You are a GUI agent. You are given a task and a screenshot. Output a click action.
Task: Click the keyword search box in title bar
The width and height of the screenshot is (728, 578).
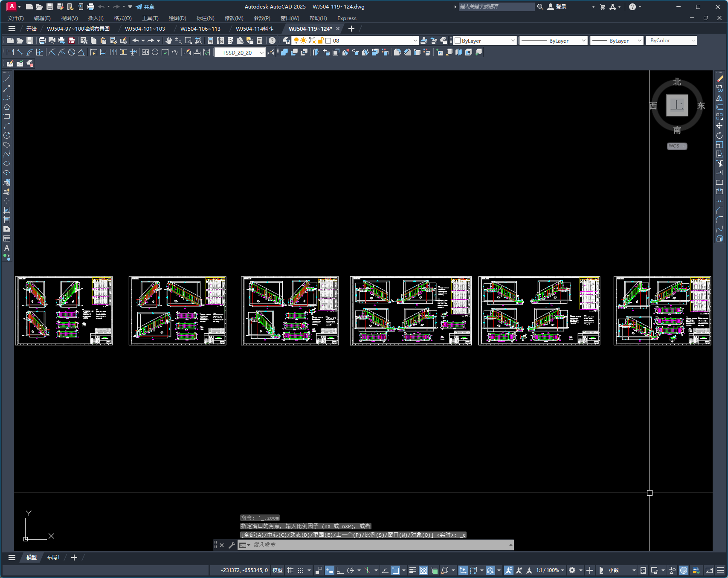tap(496, 7)
